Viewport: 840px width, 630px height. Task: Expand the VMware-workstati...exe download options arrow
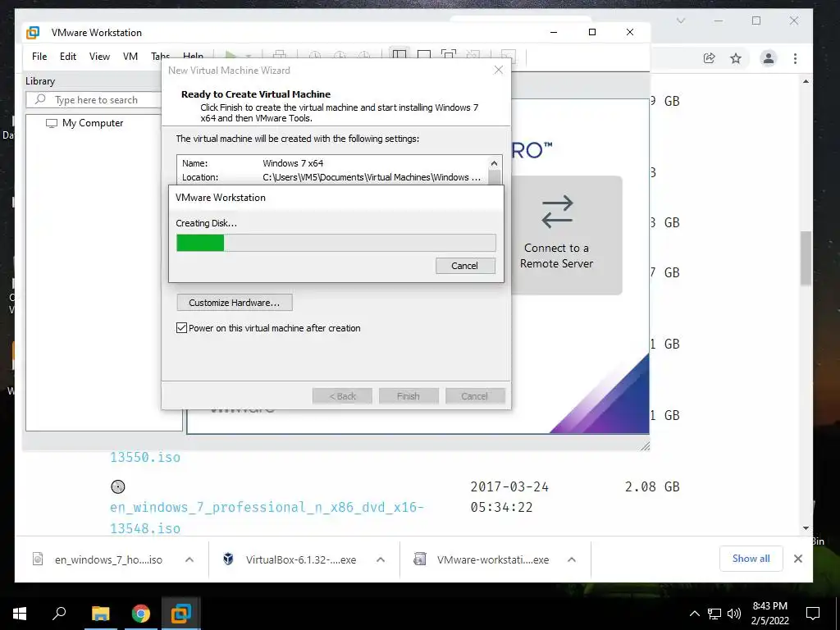pyautogui.click(x=572, y=559)
